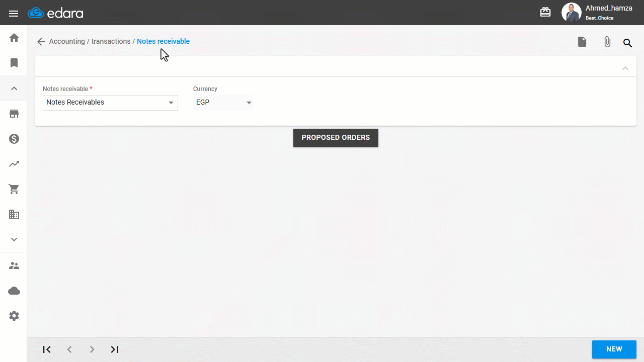The width and height of the screenshot is (644, 362).
Task: Collapse sidebar section with up chevron
Action: click(14, 88)
